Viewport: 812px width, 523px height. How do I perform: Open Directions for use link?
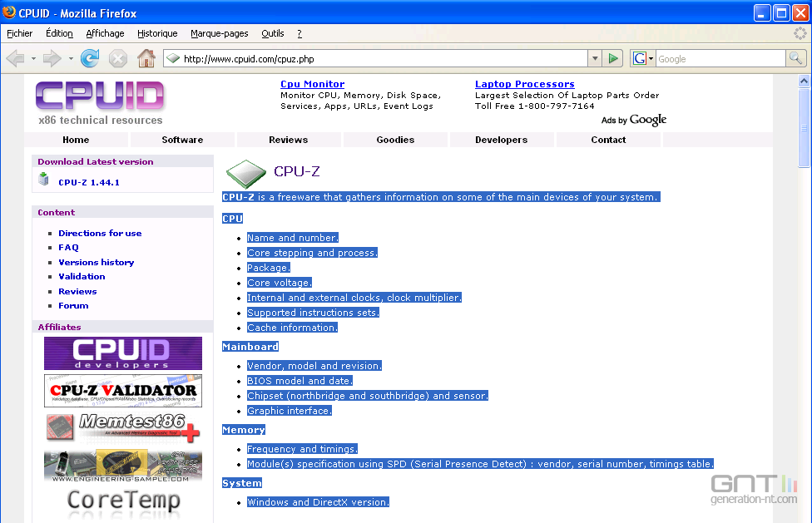pos(100,234)
